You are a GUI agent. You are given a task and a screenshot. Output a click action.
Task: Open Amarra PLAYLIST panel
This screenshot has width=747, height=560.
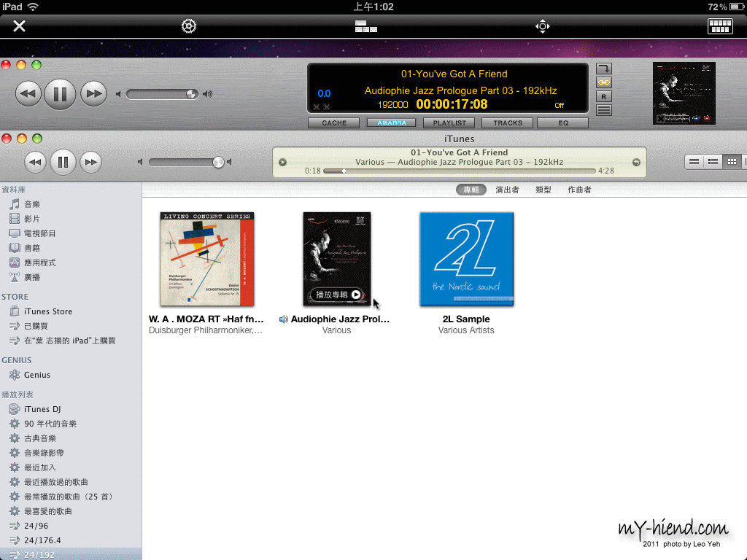449,122
